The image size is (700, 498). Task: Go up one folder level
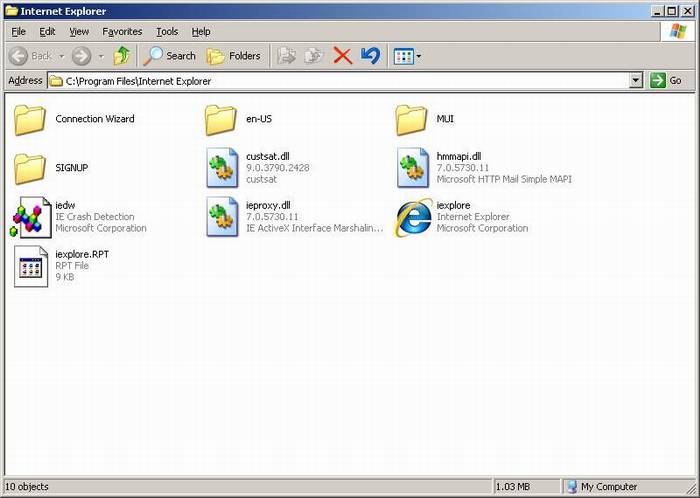coord(122,56)
